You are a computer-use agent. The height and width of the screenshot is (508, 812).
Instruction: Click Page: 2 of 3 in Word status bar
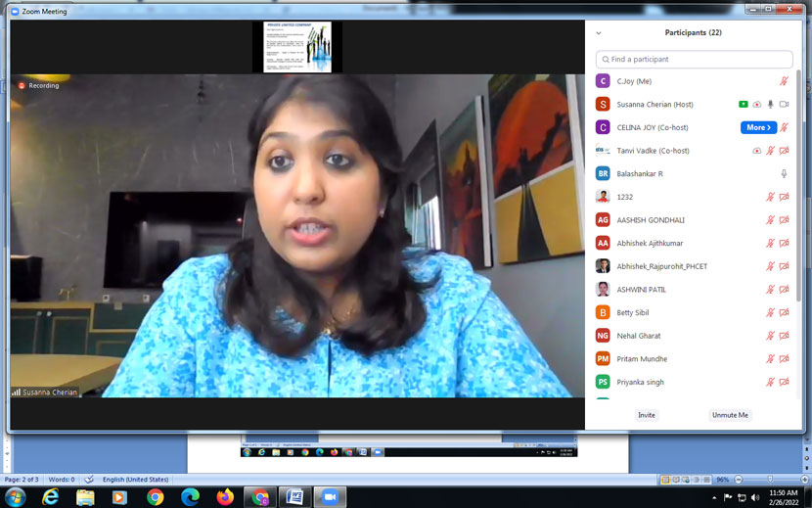[22, 480]
